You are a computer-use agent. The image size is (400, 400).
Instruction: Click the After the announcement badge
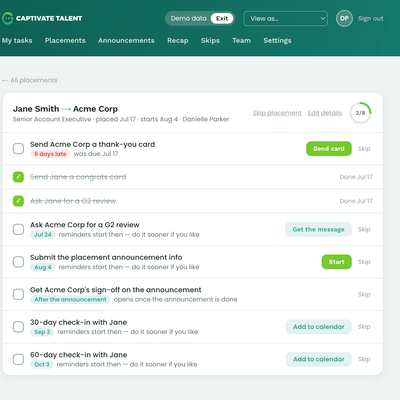70,300
